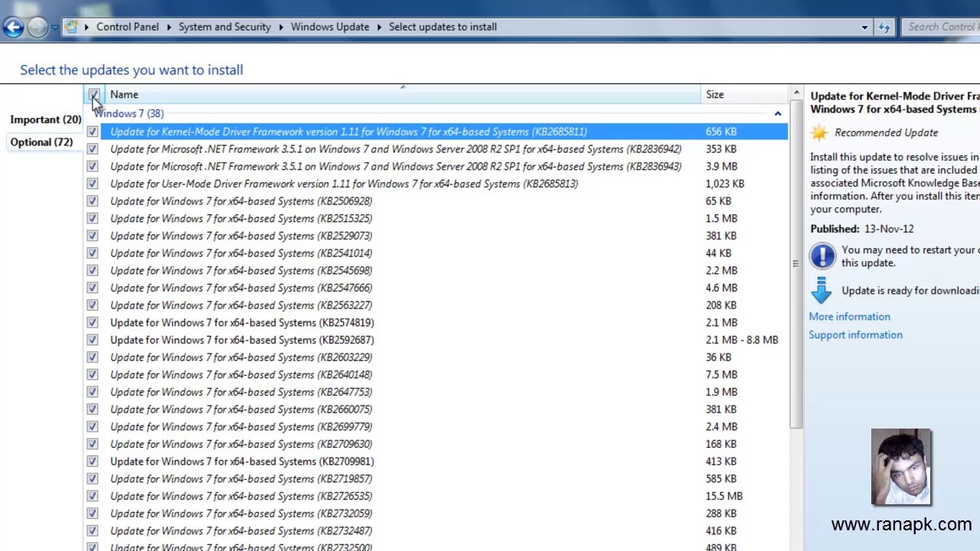Uncheck .NET Framework 3.5.1 KB2836942 update
This screenshot has width=980, height=551.
point(93,149)
